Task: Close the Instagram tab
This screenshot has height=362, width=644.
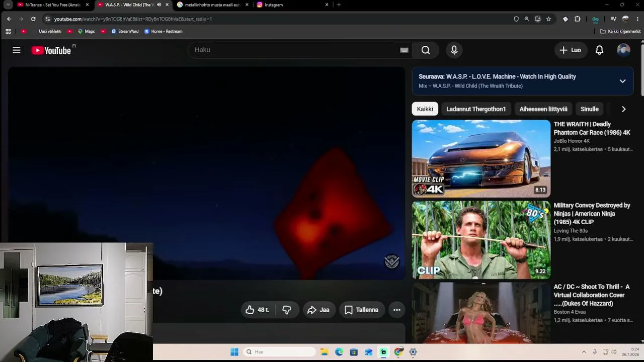Action: 327,5
